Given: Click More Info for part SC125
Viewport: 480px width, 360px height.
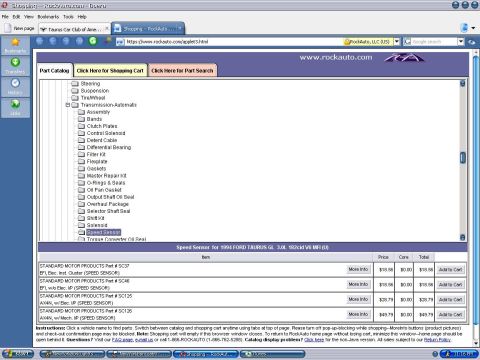Looking at the screenshot, I should click(358, 299).
